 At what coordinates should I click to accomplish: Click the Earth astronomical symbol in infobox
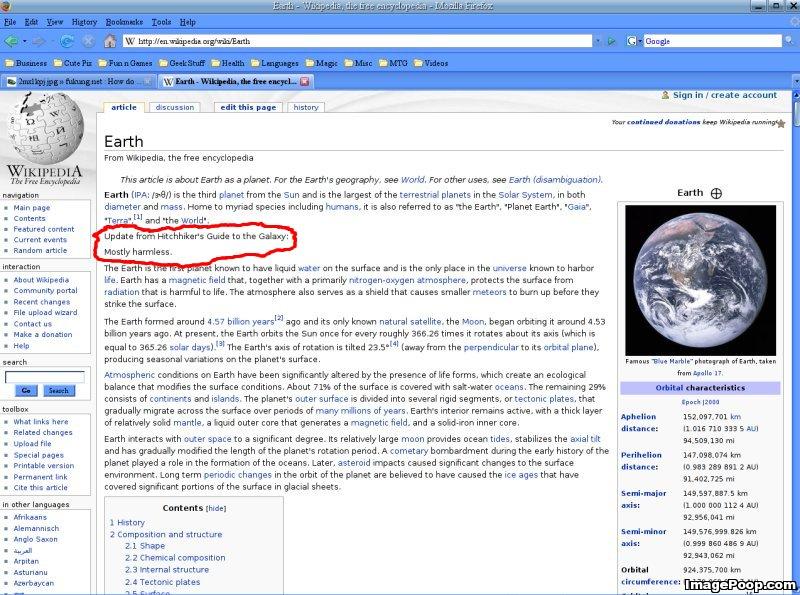[x=716, y=193]
